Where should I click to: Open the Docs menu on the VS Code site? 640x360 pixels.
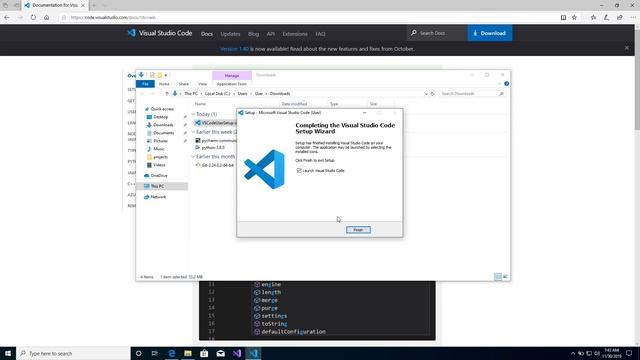tap(207, 34)
